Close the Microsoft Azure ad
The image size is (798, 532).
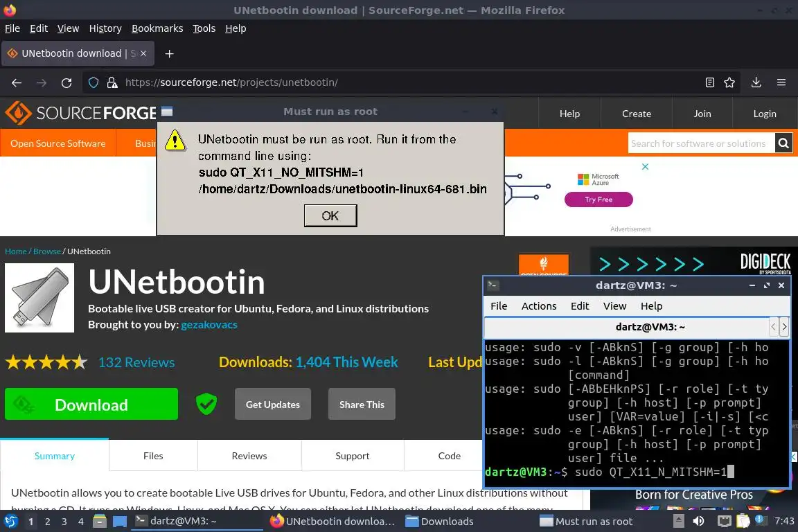coord(646,166)
